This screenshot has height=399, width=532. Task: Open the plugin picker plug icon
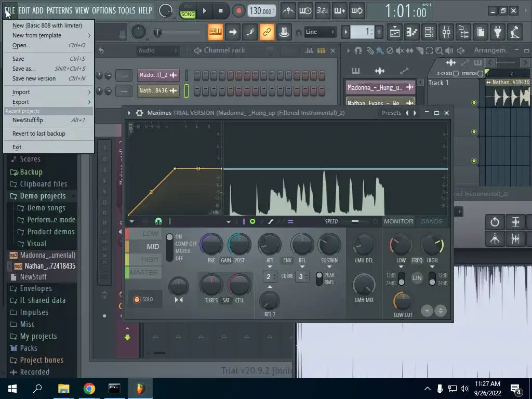pos(498,32)
